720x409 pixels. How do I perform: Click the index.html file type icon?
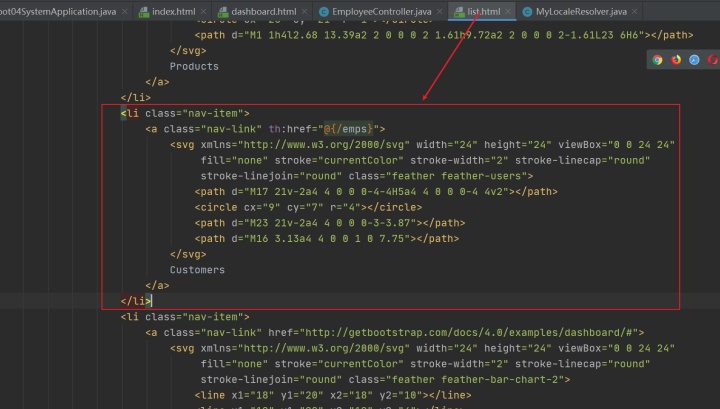pyautogui.click(x=144, y=12)
